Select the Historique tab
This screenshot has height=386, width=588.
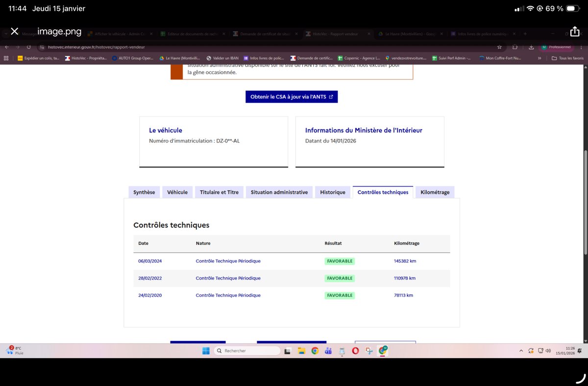pos(332,193)
